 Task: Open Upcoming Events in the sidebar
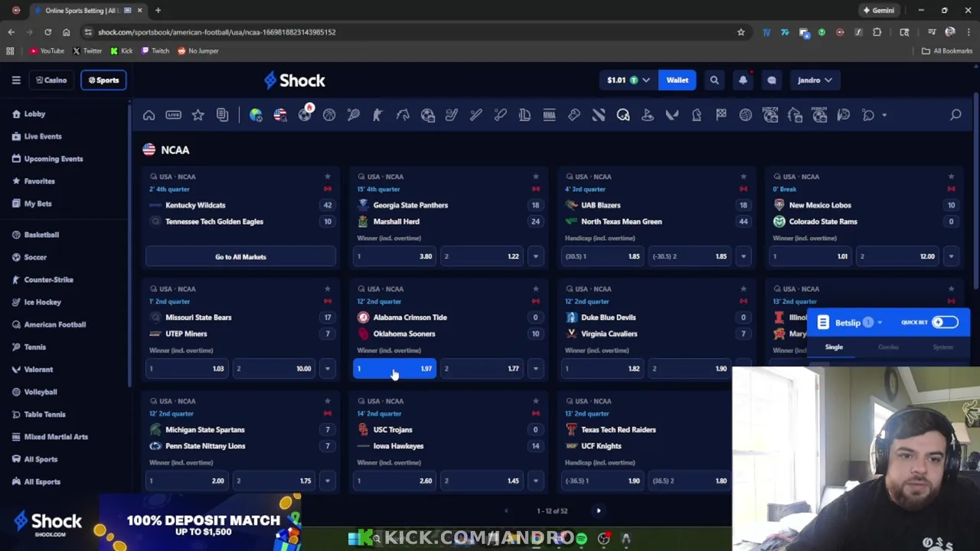click(54, 158)
